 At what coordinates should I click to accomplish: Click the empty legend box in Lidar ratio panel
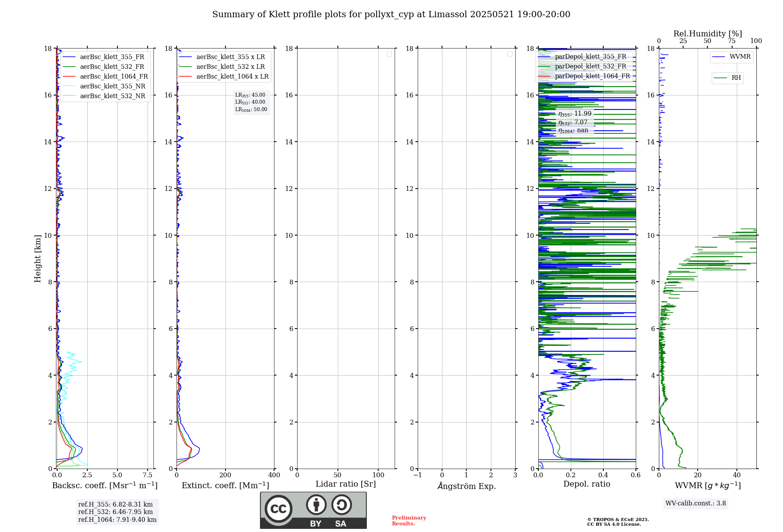[x=389, y=54]
